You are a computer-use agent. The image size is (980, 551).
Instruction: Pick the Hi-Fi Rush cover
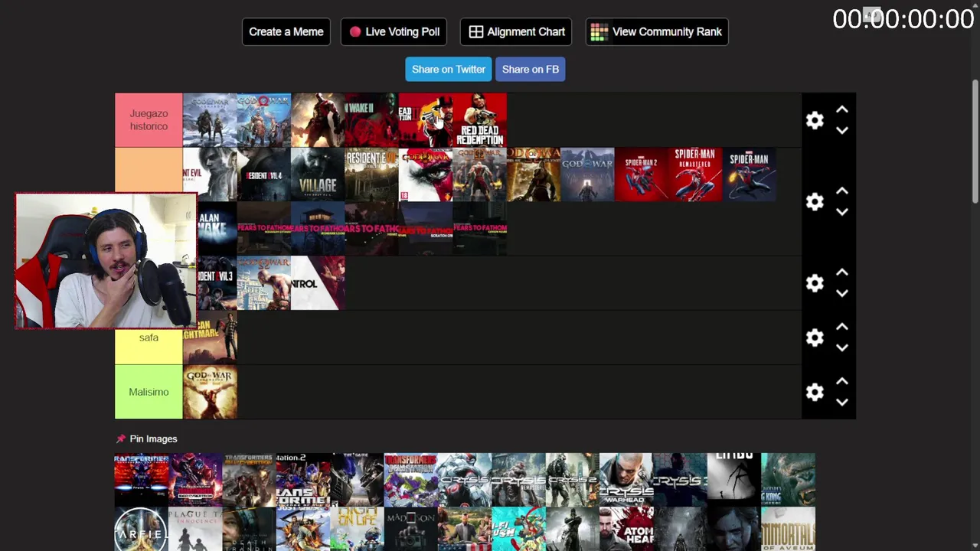[x=518, y=529]
